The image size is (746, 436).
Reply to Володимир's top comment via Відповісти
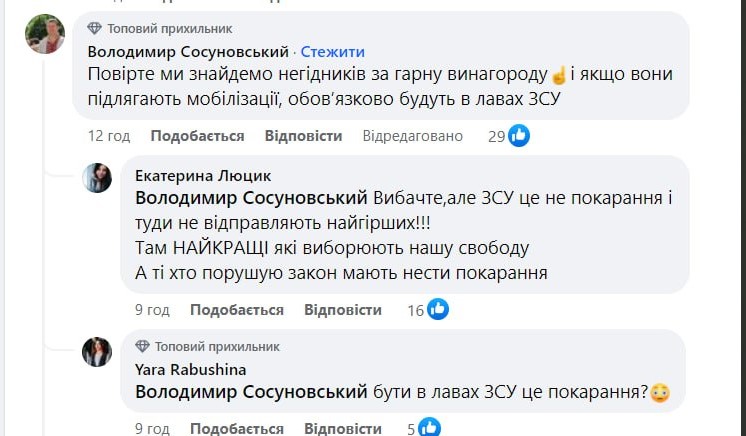point(303,136)
